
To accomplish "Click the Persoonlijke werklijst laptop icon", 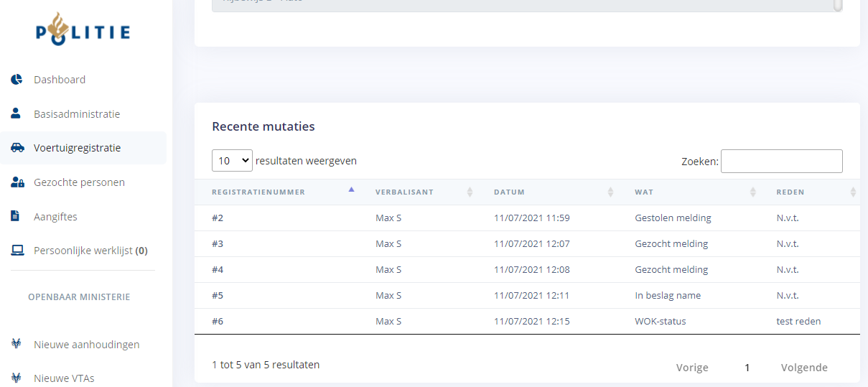I will point(17,251).
